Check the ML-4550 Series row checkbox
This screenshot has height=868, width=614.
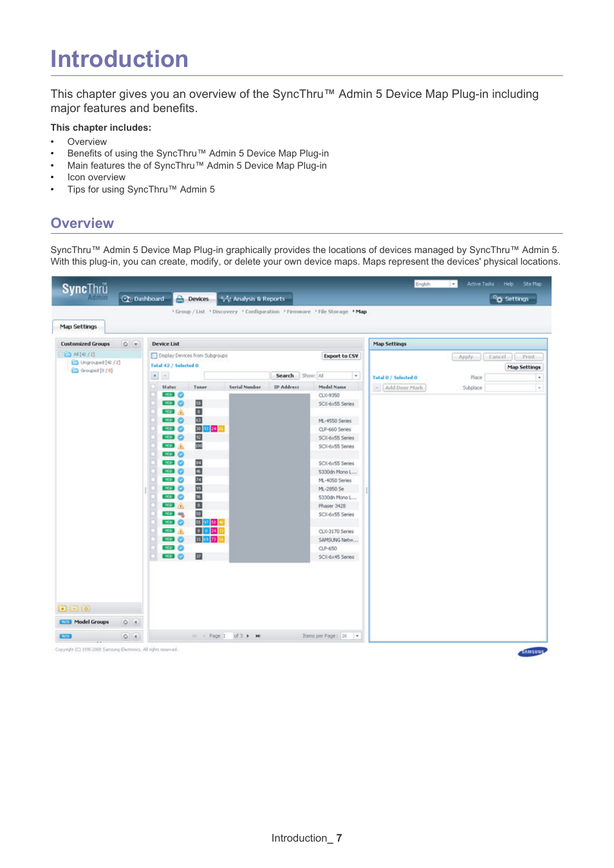153,420
